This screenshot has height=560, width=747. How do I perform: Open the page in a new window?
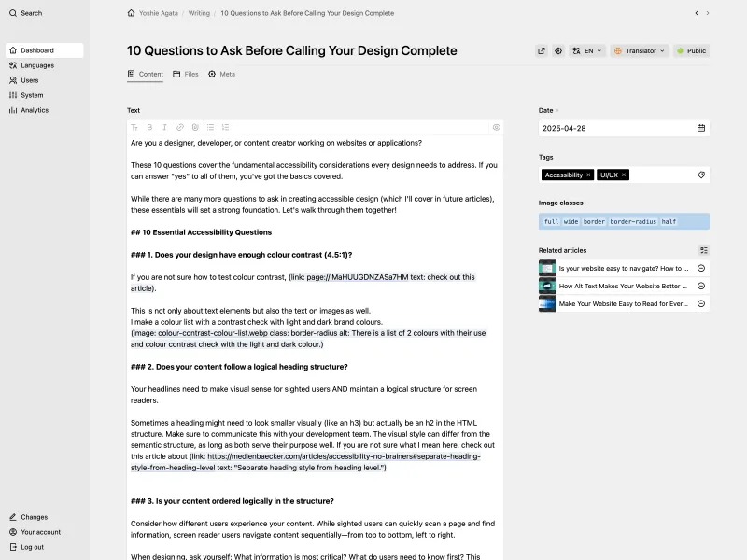[542, 51]
